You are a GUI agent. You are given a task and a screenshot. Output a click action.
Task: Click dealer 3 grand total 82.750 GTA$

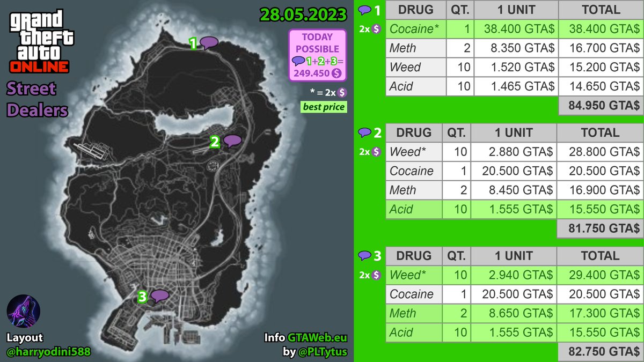coord(600,352)
